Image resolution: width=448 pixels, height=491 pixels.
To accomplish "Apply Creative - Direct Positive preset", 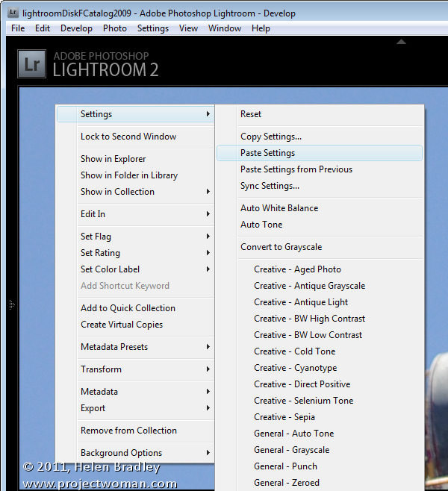I will (x=320, y=384).
